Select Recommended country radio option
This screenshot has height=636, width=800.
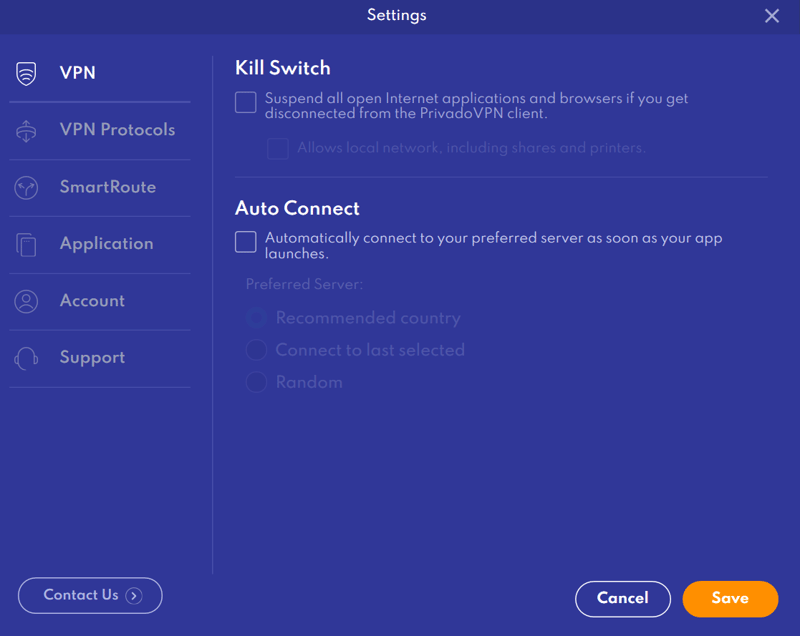click(x=257, y=318)
